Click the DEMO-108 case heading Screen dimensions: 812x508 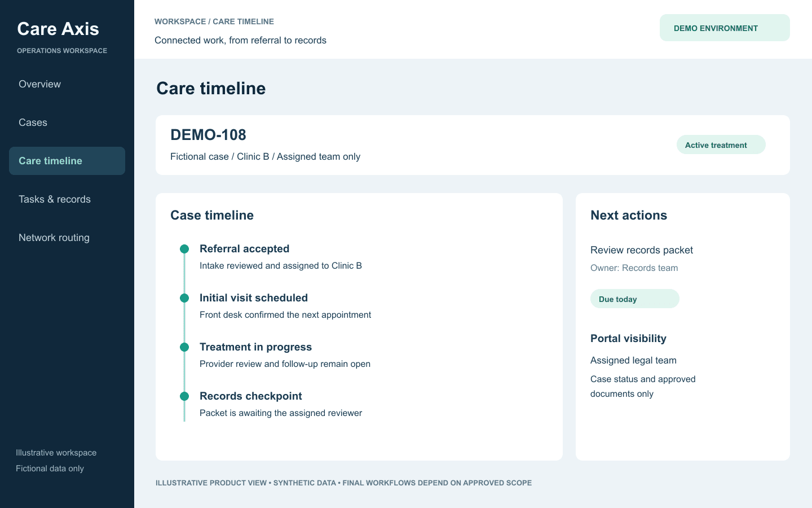pyautogui.click(x=208, y=135)
